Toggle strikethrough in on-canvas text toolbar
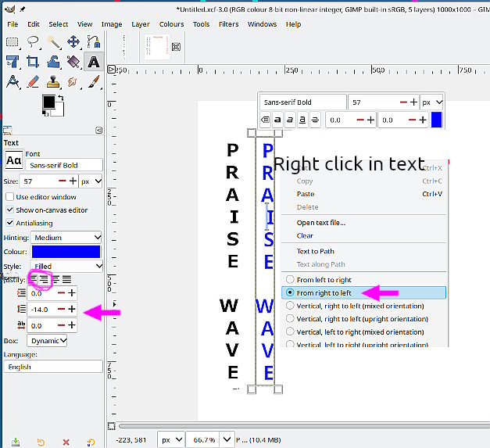 (315, 120)
